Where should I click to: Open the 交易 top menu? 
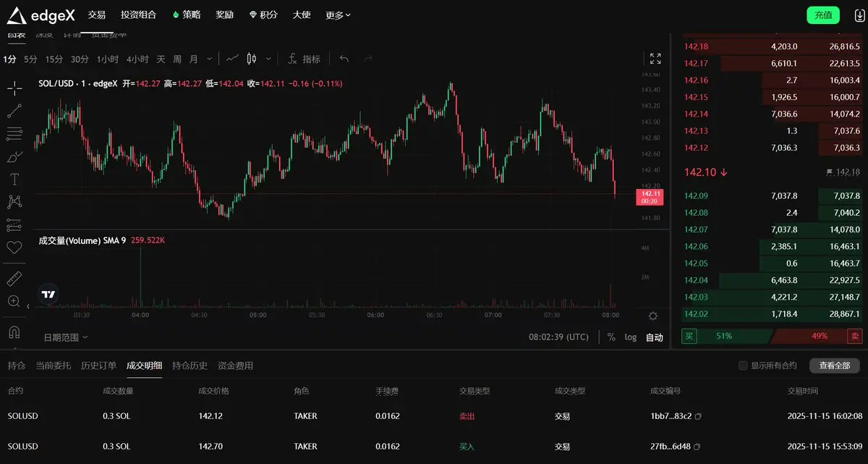pyautogui.click(x=96, y=15)
